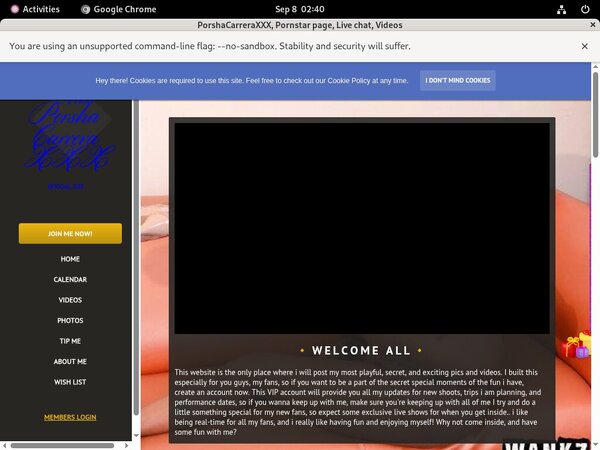Screen dimensions: 600x450
Task: Select Videos in the sidebar menu
Action: 70,300
